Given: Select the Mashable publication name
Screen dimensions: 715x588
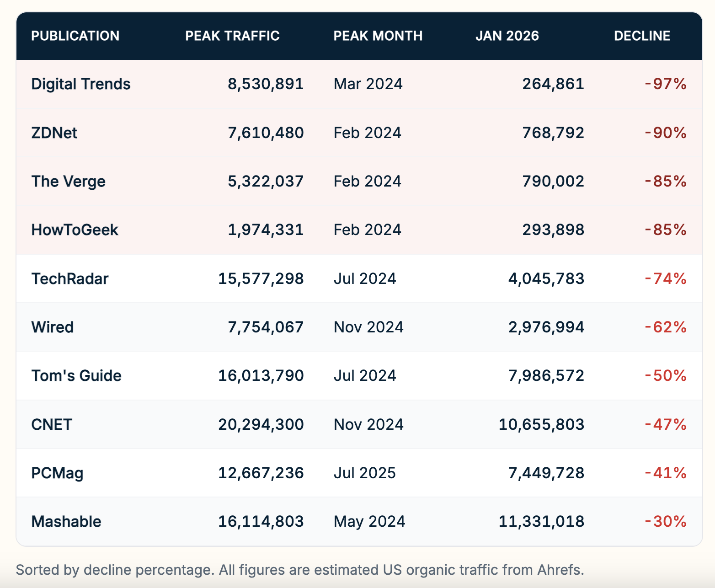Looking at the screenshot, I should (66, 522).
